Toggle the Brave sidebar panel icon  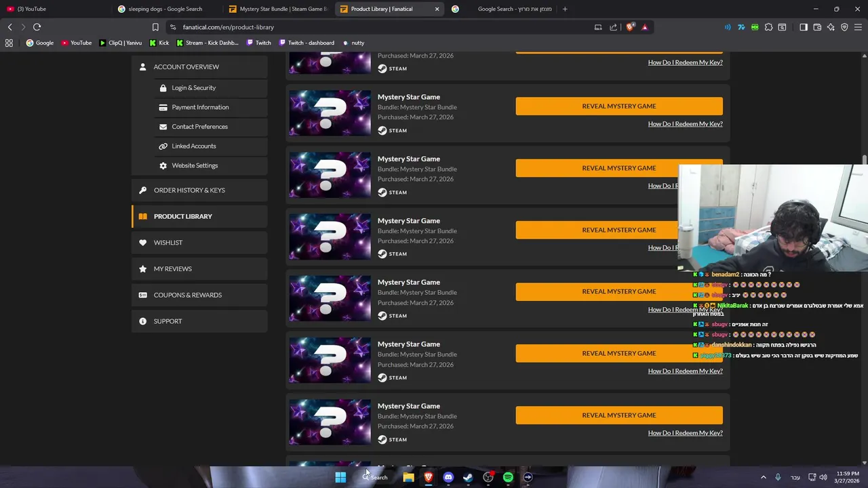[804, 27]
